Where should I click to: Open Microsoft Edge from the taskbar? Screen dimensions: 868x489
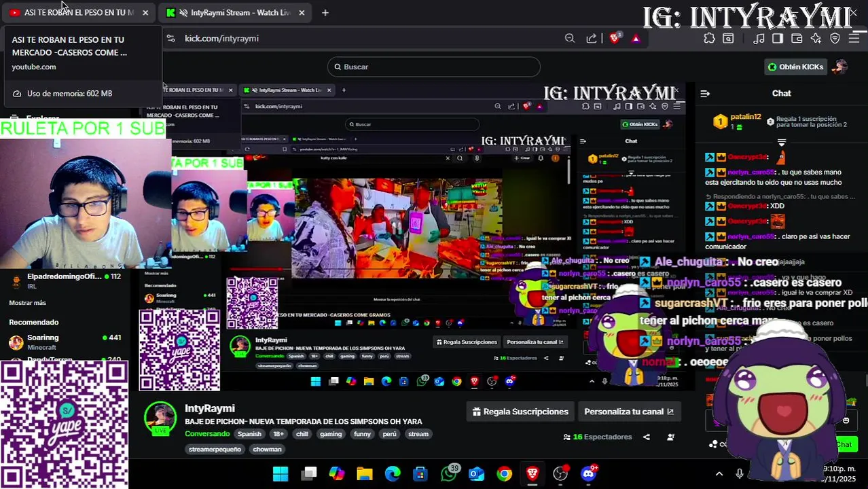393,473
